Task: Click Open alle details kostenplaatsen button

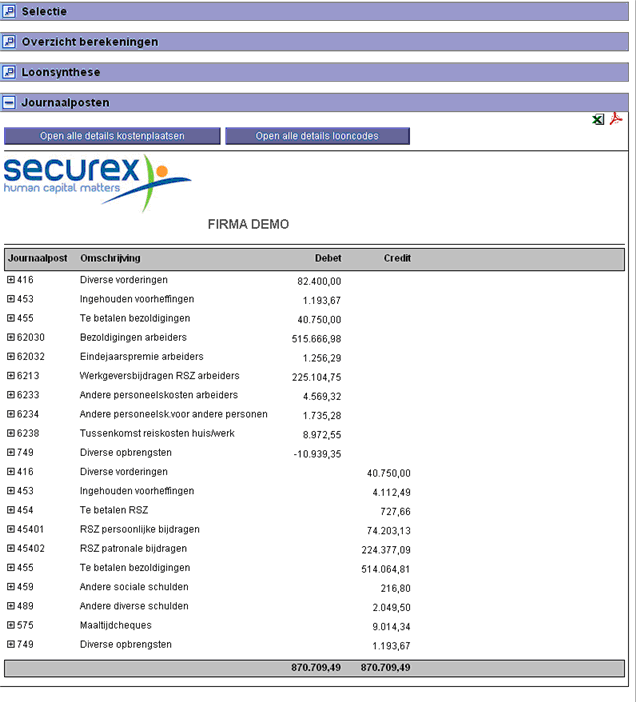Action: coord(112,136)
